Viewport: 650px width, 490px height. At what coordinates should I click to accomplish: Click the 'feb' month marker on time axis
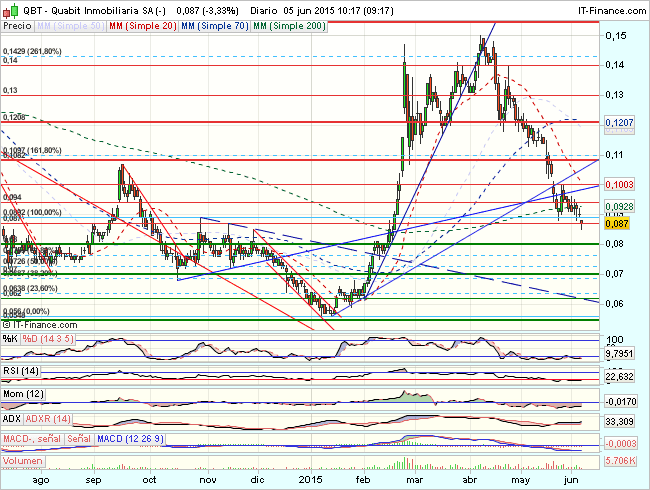click(363, 480)
